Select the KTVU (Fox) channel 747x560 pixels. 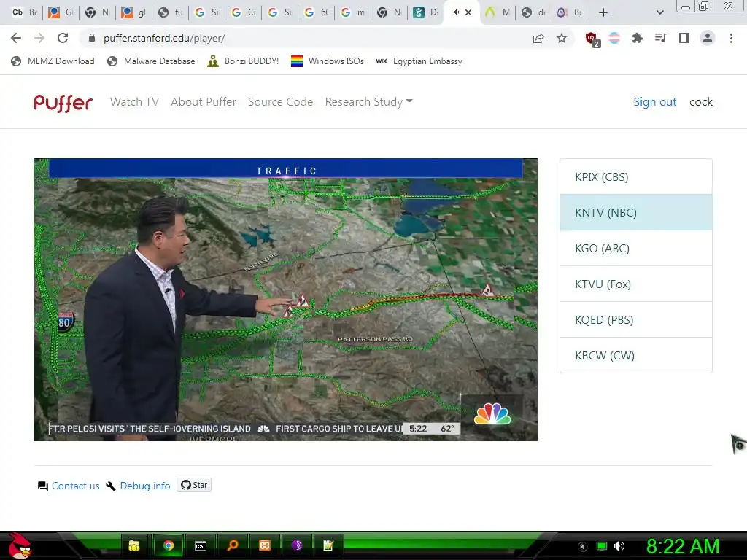click(636, 284)
